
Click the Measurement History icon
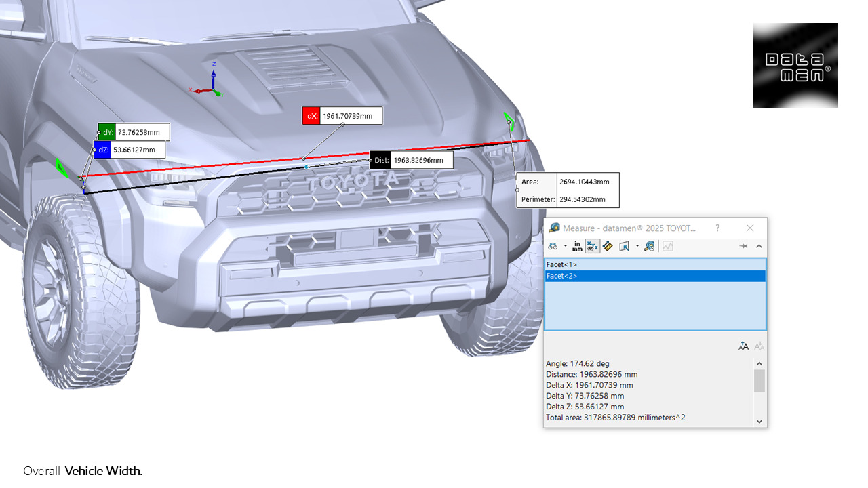pos(650,246)
